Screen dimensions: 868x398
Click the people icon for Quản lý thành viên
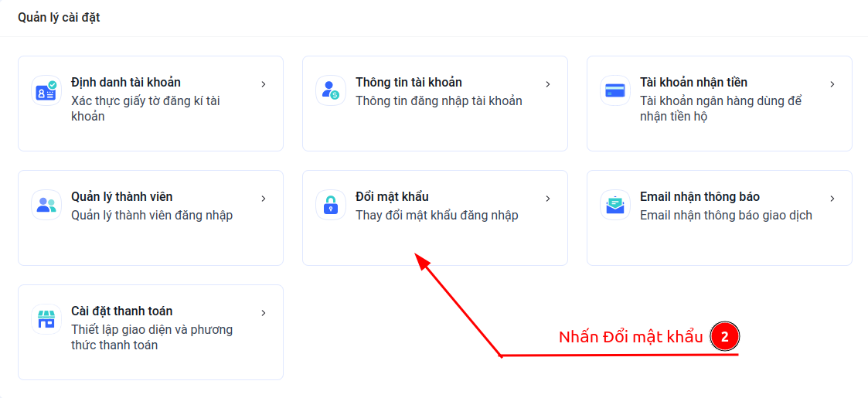click(x=46, y=205)
